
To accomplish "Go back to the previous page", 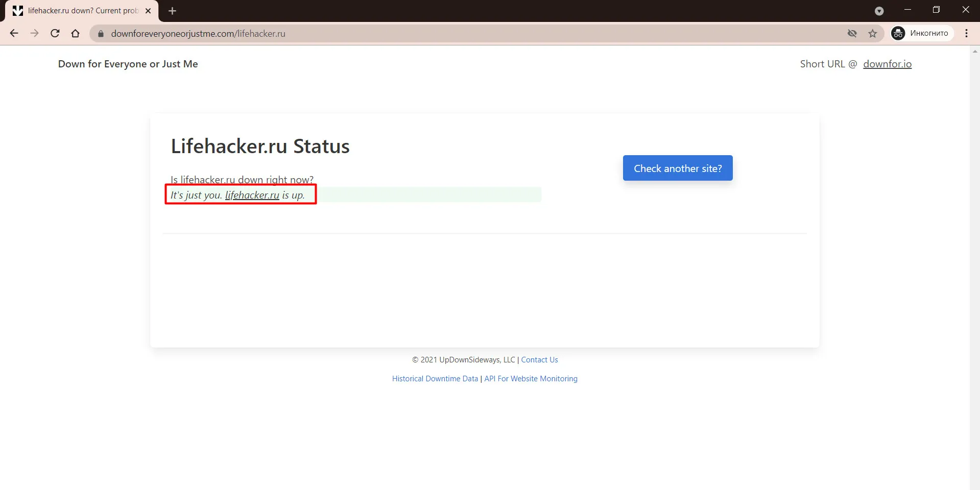I will coord(14,33).
